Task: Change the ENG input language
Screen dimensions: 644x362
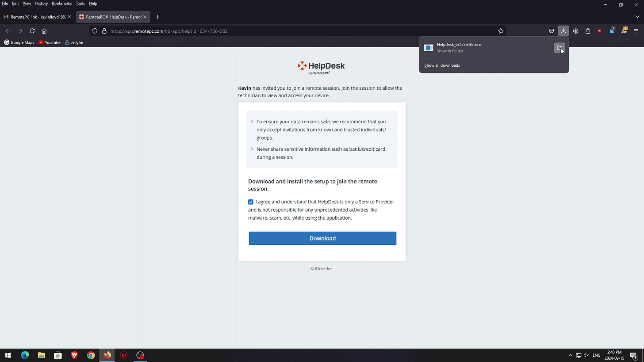Action: [x=596, y=355]
